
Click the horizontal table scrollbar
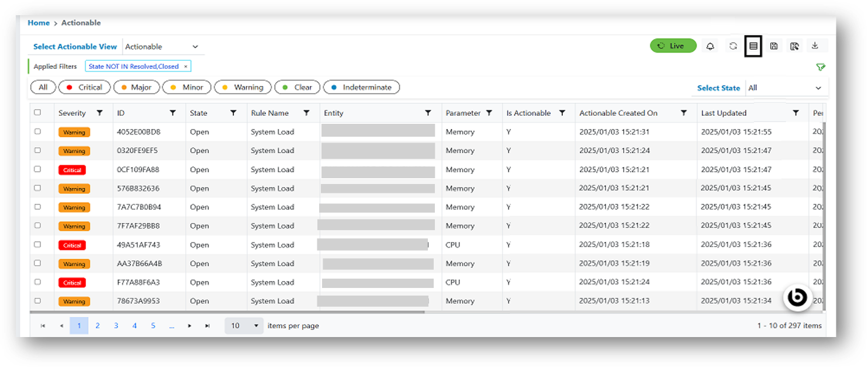[x=228, y=313]
